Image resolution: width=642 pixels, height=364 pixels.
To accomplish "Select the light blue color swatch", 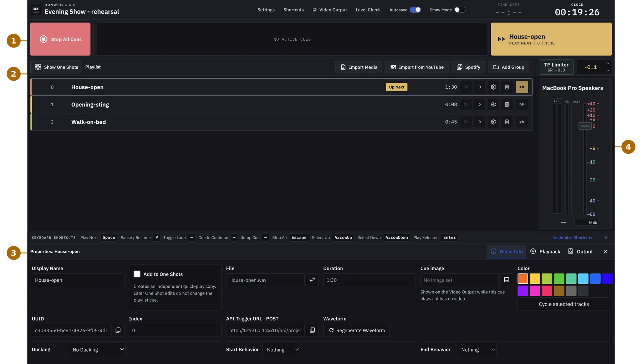I will [583, 279].
